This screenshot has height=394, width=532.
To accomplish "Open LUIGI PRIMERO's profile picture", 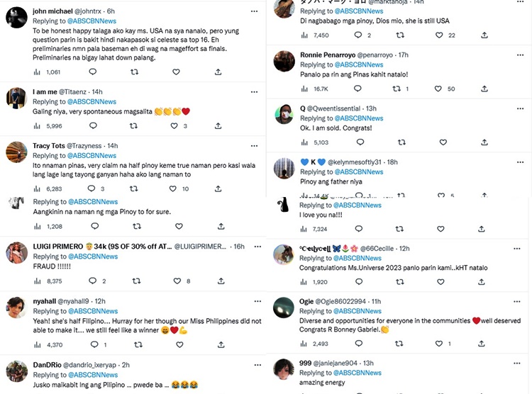I will coord(16,253).
